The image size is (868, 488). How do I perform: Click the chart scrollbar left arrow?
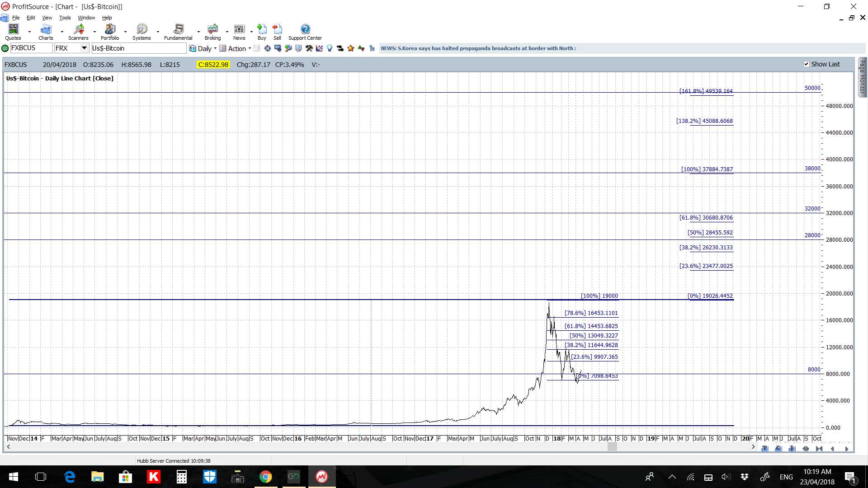8,447
